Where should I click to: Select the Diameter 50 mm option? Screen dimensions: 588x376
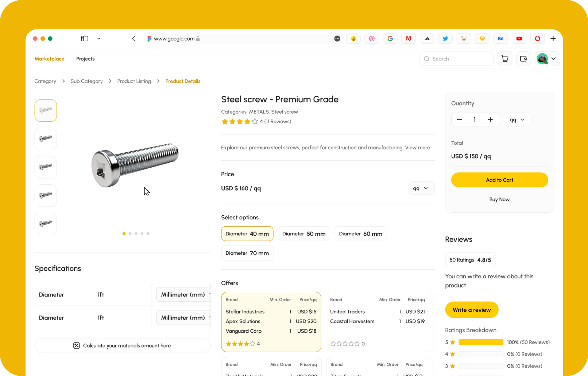click(x=303, y=234)
